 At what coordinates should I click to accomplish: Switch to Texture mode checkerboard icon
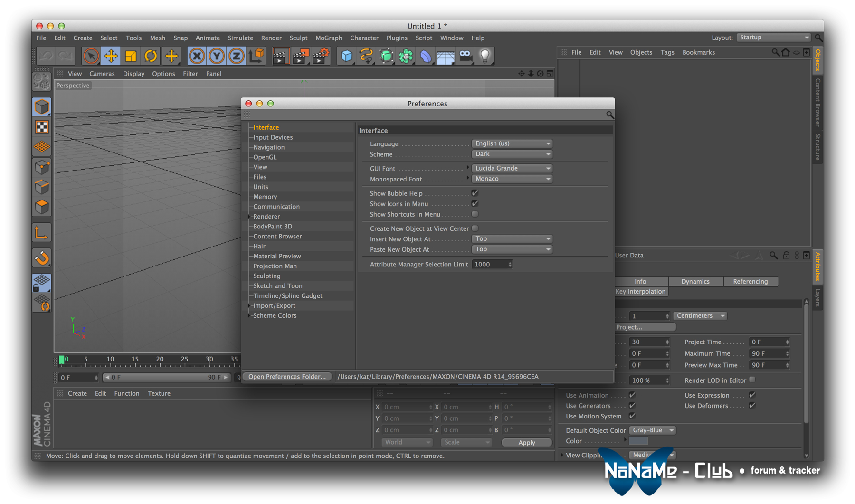point(42,127)
